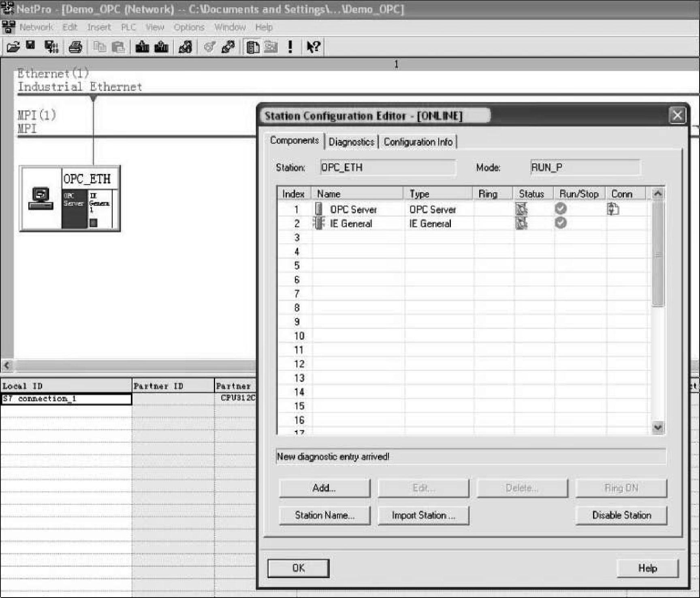Image resolution: width=700 pixels, height=598 pixels.
Task: Click the Disable Station button
Action: (621, 515)
